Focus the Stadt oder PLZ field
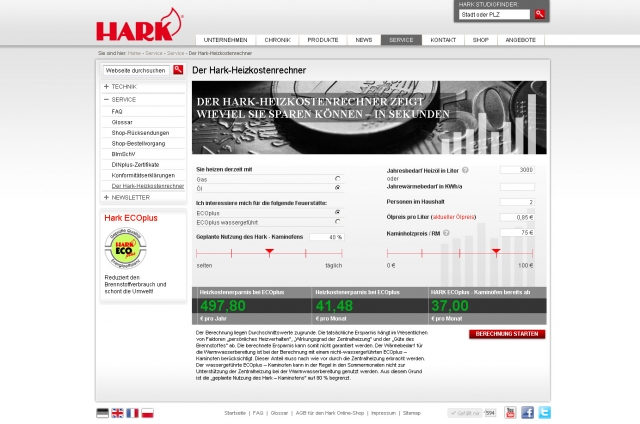 click(x=494, y=14)
